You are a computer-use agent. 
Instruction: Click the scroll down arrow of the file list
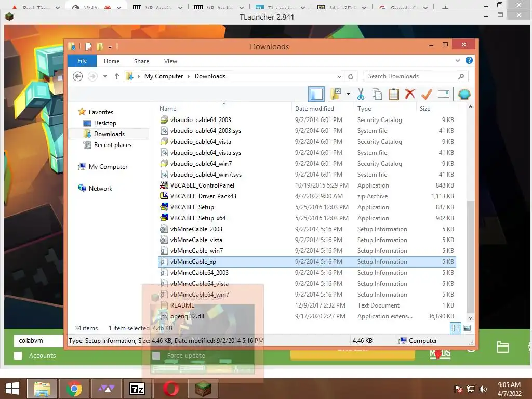pyautogui.click(x=470, y=318)
